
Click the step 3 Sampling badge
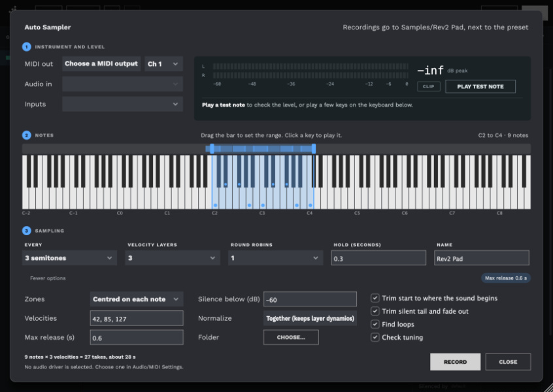[26, 231]
